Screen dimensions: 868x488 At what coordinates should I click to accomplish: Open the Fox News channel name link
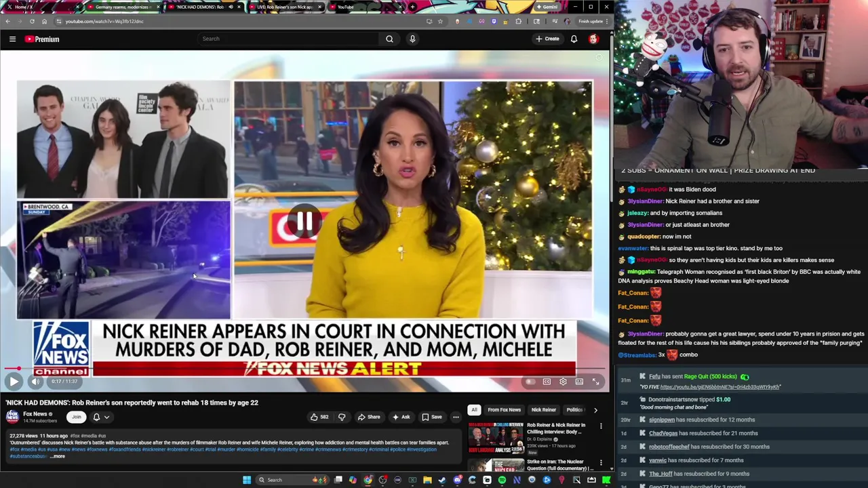pos(35,414)
